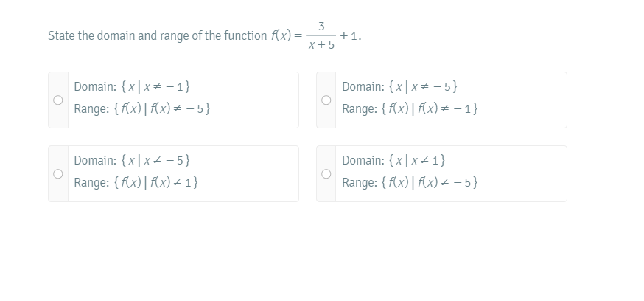Screen dimensions: 644x301
Task: Choose radio for domain x≠1, range ≠−5
Action: click(326, 174)
